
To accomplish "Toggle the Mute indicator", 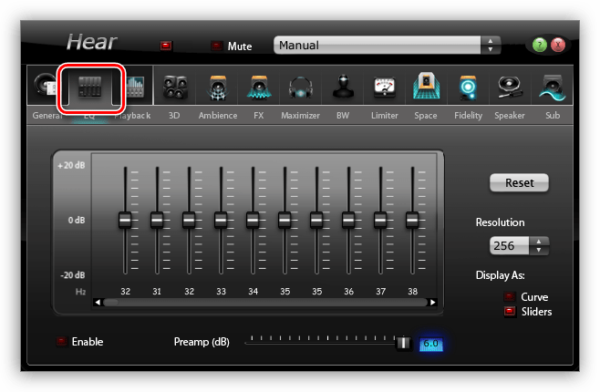I will (217, 46).
